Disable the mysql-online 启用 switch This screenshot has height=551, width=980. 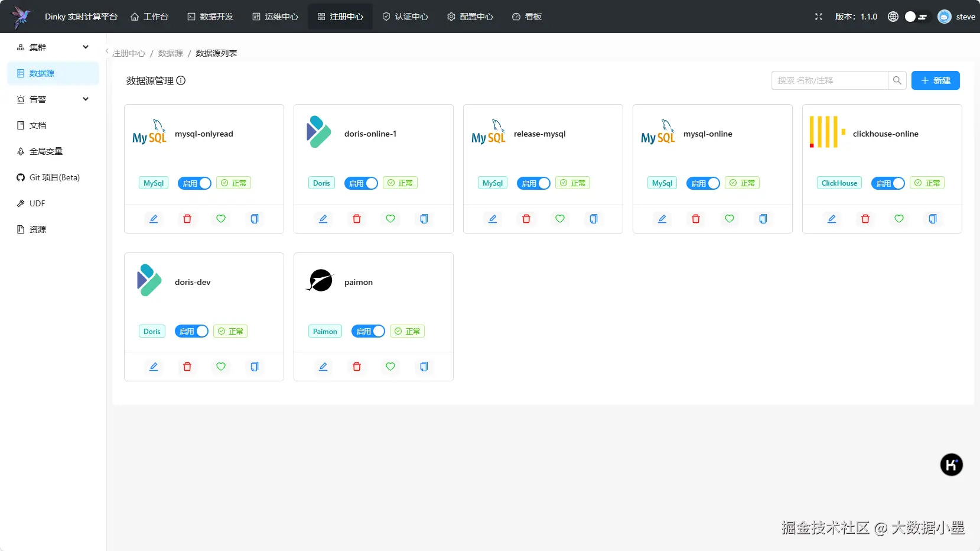coord(703,183)
